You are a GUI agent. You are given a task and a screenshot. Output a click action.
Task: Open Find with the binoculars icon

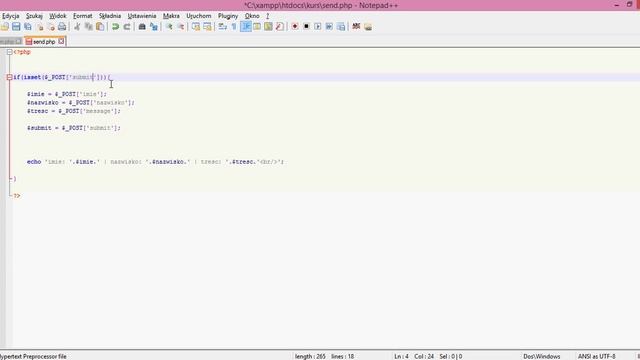142,27
